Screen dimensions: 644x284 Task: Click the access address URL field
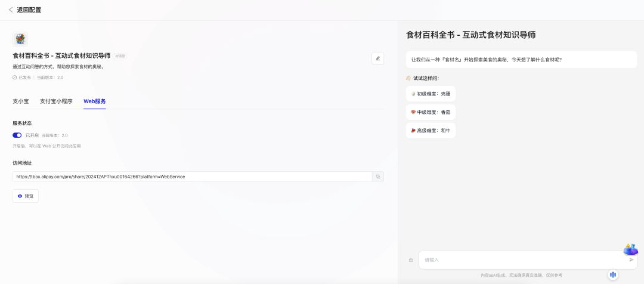[x=192, y=177]
